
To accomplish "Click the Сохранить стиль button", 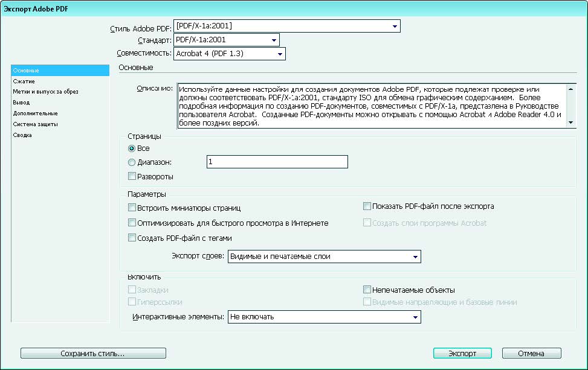I will [x=93, y=353].
